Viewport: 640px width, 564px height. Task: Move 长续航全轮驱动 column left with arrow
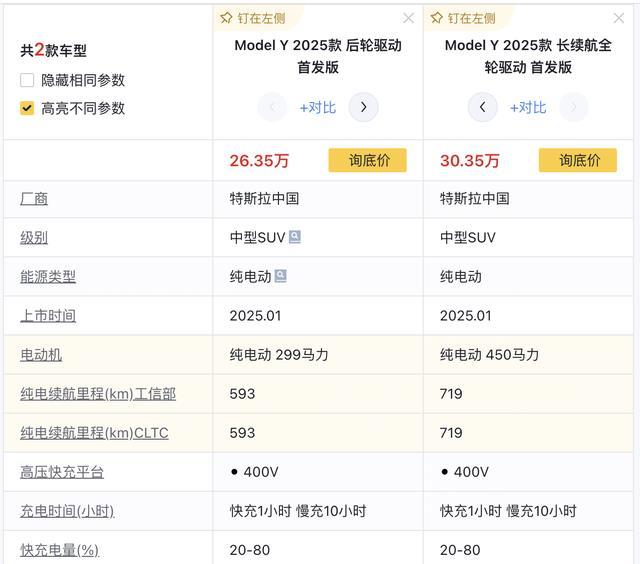pos(482,107)
